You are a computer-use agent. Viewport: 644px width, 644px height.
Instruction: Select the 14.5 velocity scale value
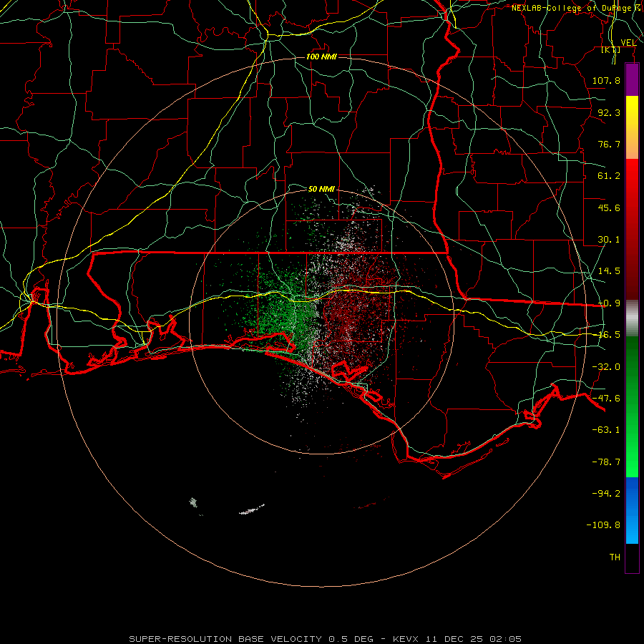tap(609, 271)
